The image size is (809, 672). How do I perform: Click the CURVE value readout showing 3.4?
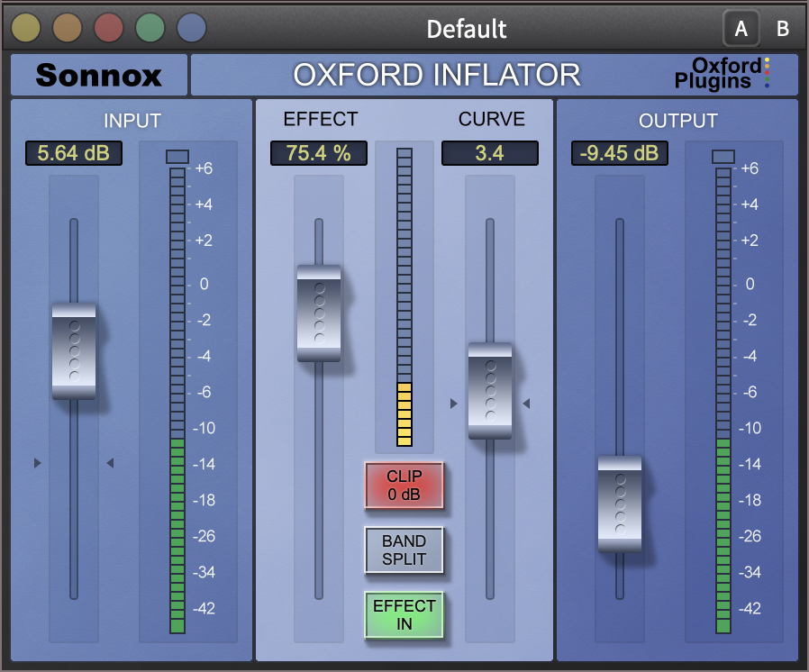(x=490, y=153)
